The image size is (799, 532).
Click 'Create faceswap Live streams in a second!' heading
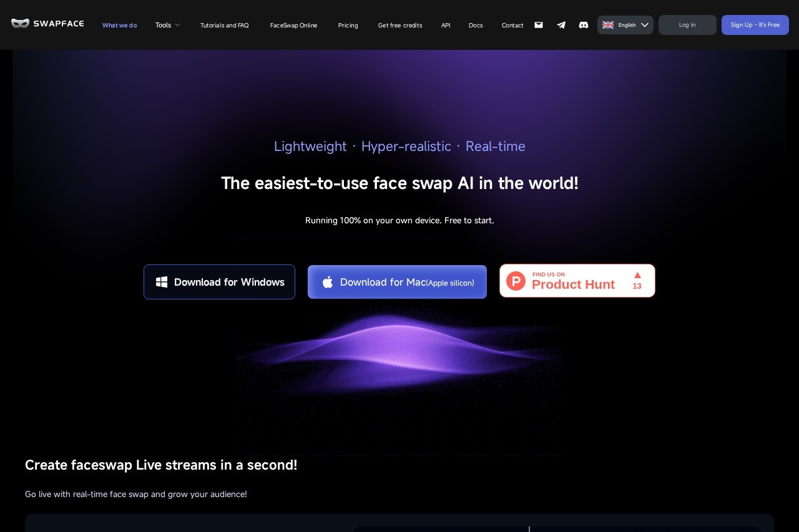[x=161, y=465]
